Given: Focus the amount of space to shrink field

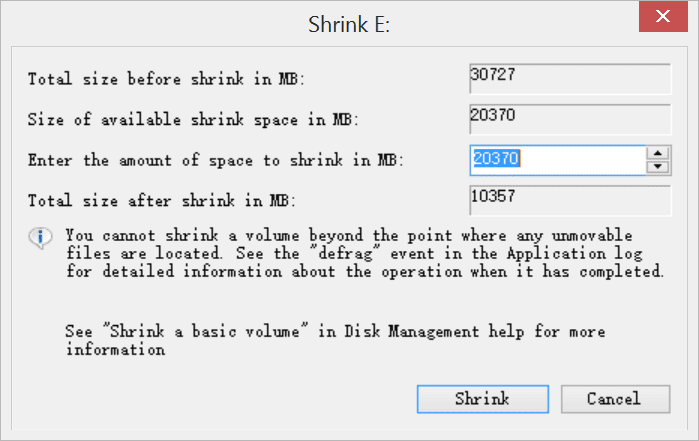Looking at the screenshot, I should click(557, 160).
